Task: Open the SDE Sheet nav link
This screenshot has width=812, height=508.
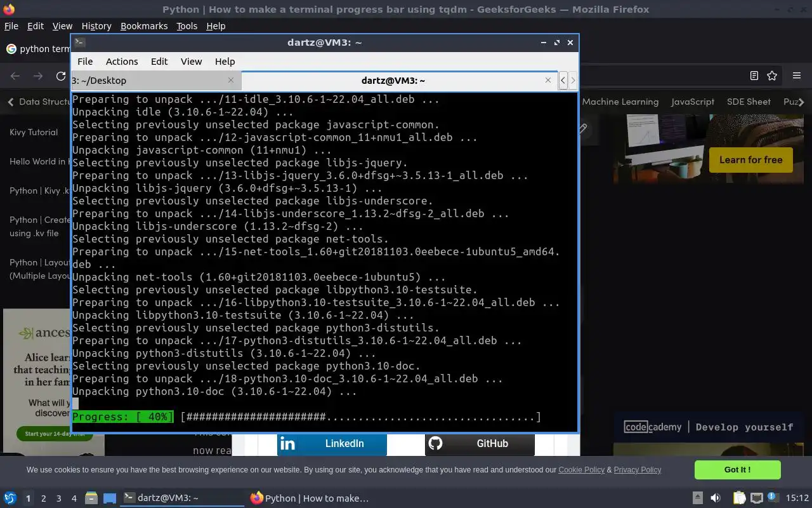Action: point(749,102)
